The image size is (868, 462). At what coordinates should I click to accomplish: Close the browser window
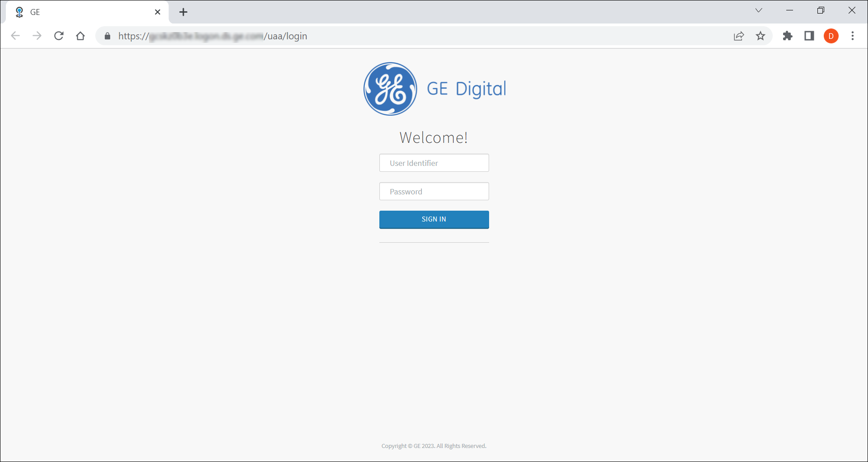[x=852, y=10]
